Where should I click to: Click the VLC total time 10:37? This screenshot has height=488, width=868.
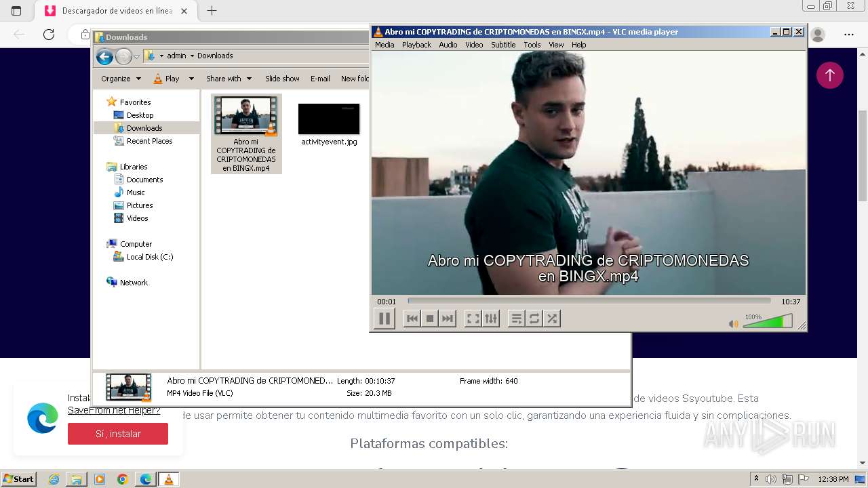[791, 302]
